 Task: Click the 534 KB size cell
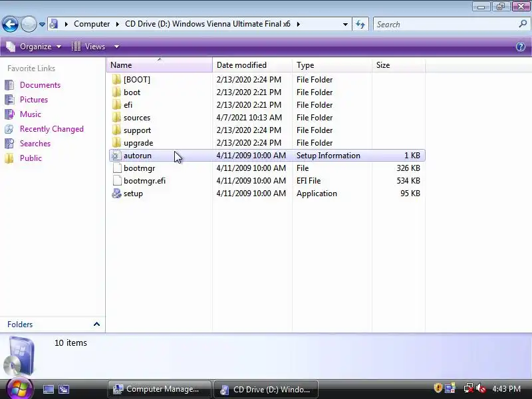click(408, 181)
